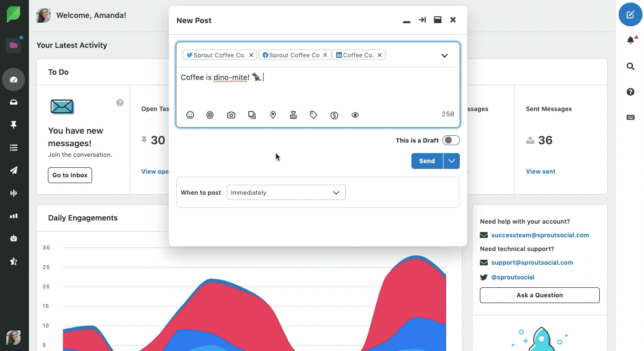The width and height of the screenshot is (644, 351).
Task: Open the emoji picker in the post composer
Action: [190, 115]
